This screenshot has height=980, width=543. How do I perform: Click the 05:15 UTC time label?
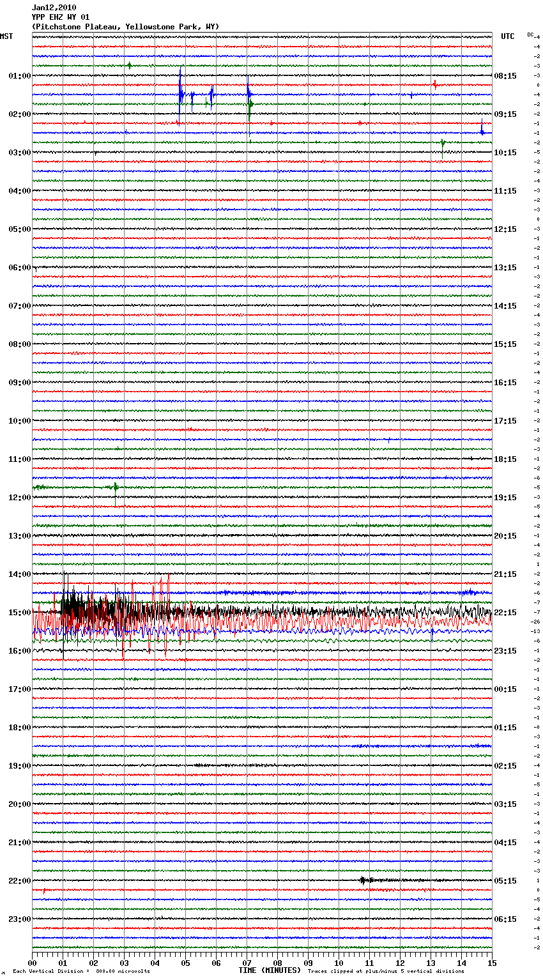(505, 881)
